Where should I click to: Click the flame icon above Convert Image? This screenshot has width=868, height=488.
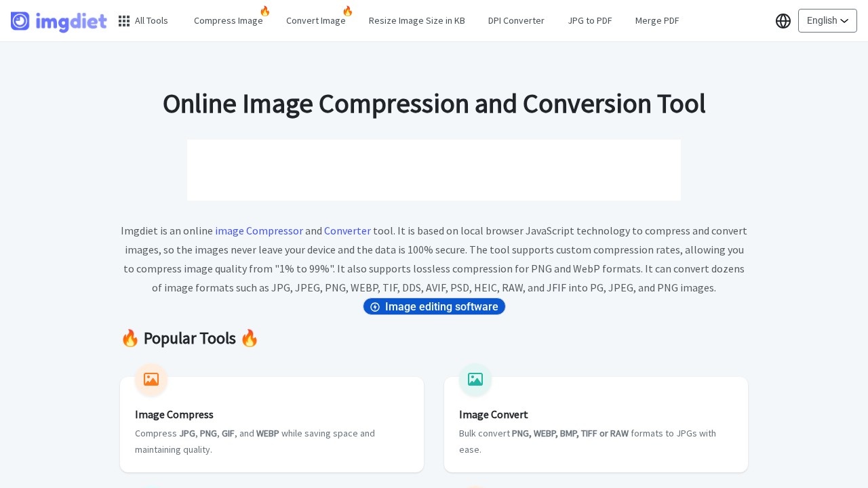(x=347, y=11)
